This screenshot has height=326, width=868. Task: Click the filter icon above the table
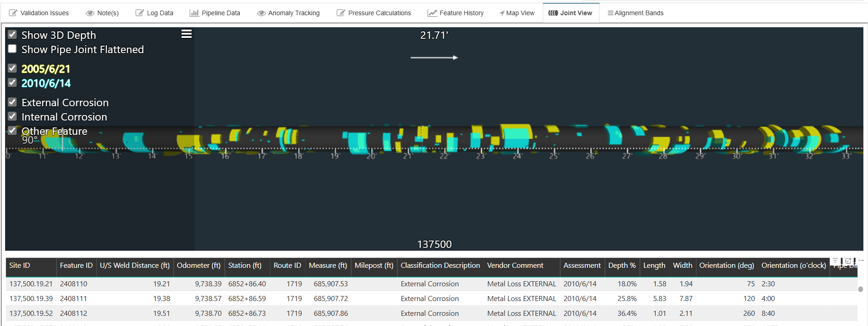pos(835,261)
